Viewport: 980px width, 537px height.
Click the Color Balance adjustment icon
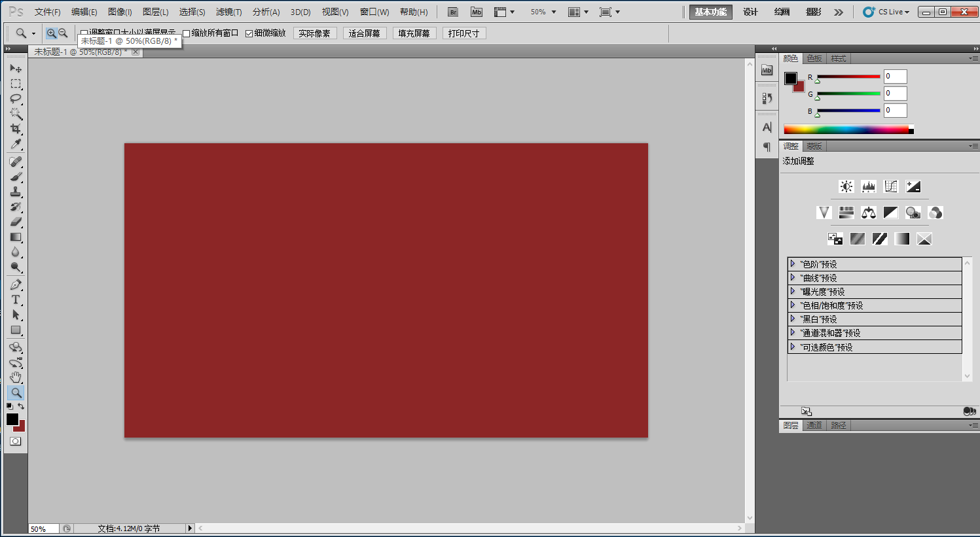[x=869, y=213]
